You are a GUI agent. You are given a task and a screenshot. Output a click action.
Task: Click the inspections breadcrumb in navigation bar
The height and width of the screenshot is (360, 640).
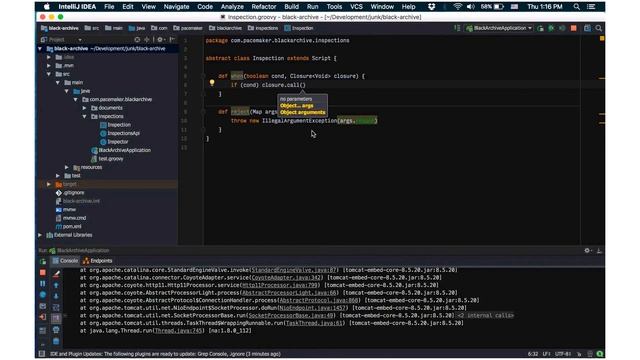click(x=263, y=28)
